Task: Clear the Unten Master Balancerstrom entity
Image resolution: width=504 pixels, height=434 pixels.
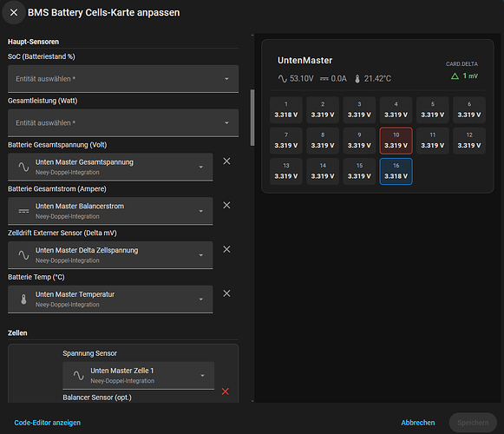Action: tap(226, 205)
